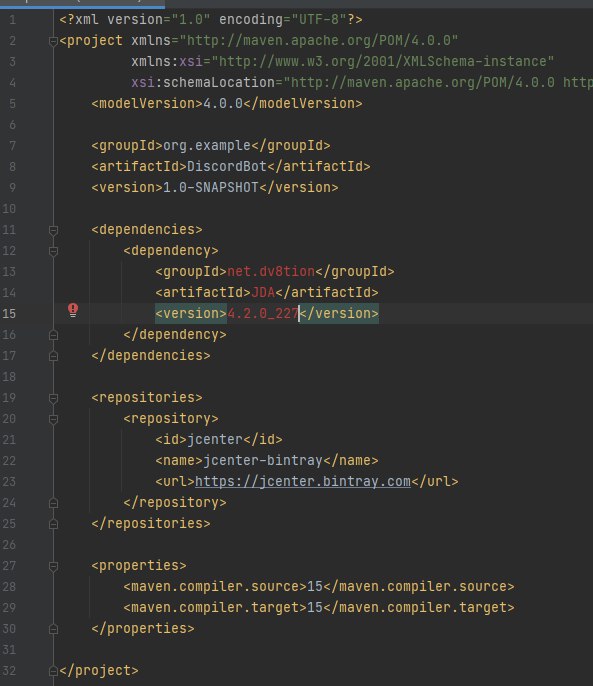Collapse the repositories block fold on line 19
This screenshot has width=593, height=686.
(53, 398)
